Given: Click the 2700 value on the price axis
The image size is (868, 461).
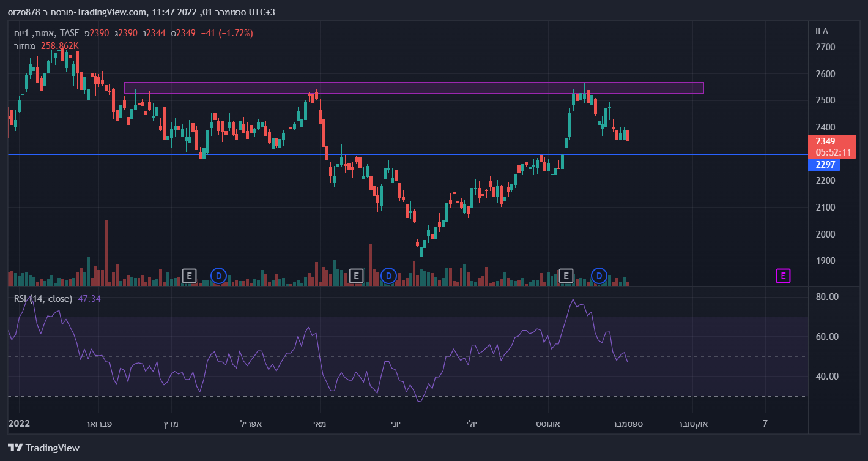Looking at the screenshot, I should click(825, 47).
